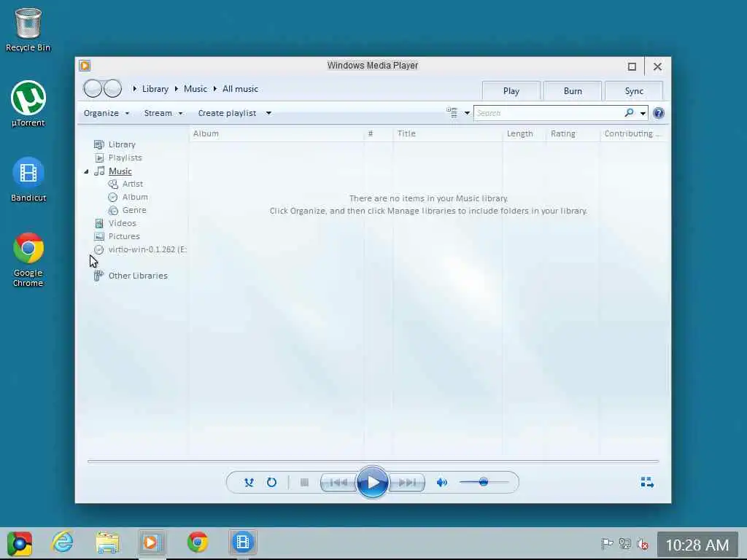
Task: Expand arrow before All music breadcrumb
Action: coord(215,88)
